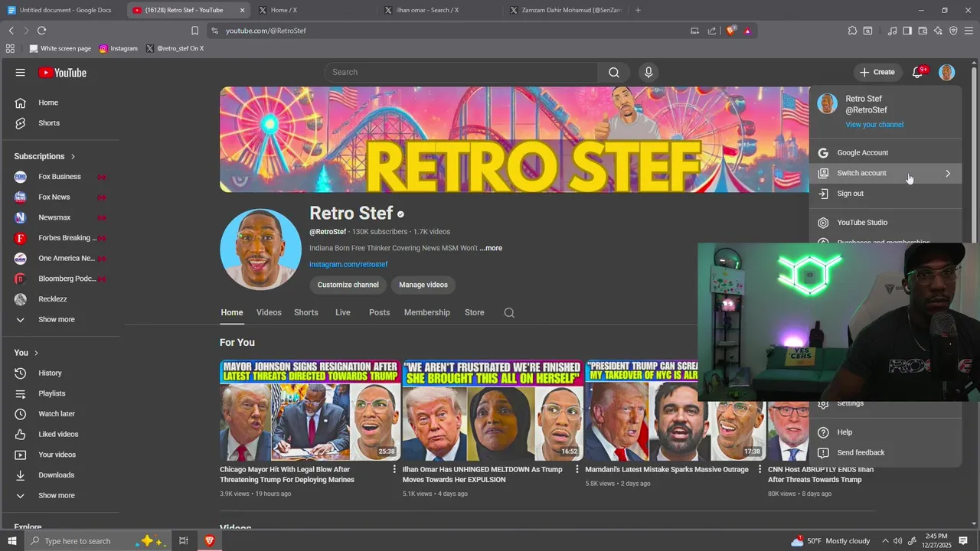Open the instagram.com/retrostef link
Screen dimensions: 980x551
pyautogui.click(x=348, y=264)
